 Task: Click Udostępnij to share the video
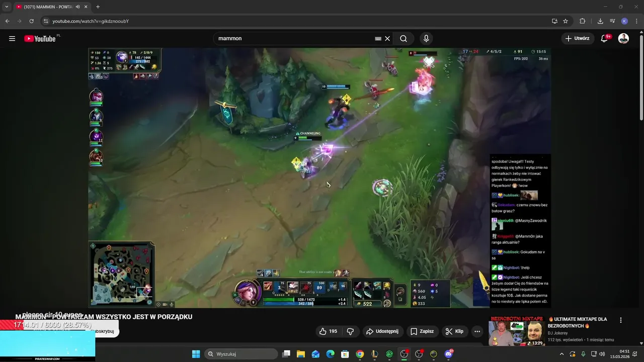[382, 331]
